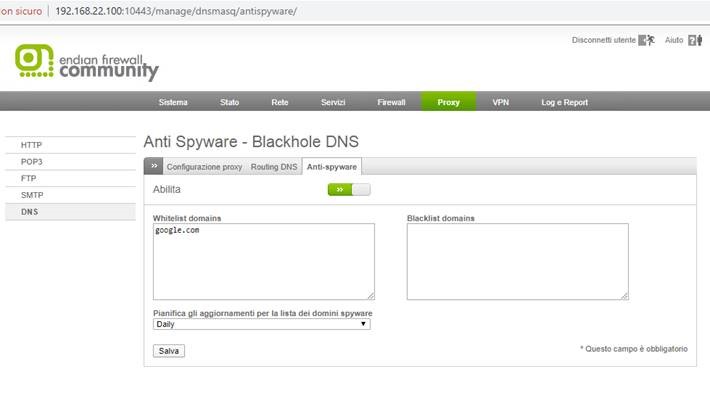Switch to Configurazione proxy tab
The image size is (710, 398).
click(204, 167)
